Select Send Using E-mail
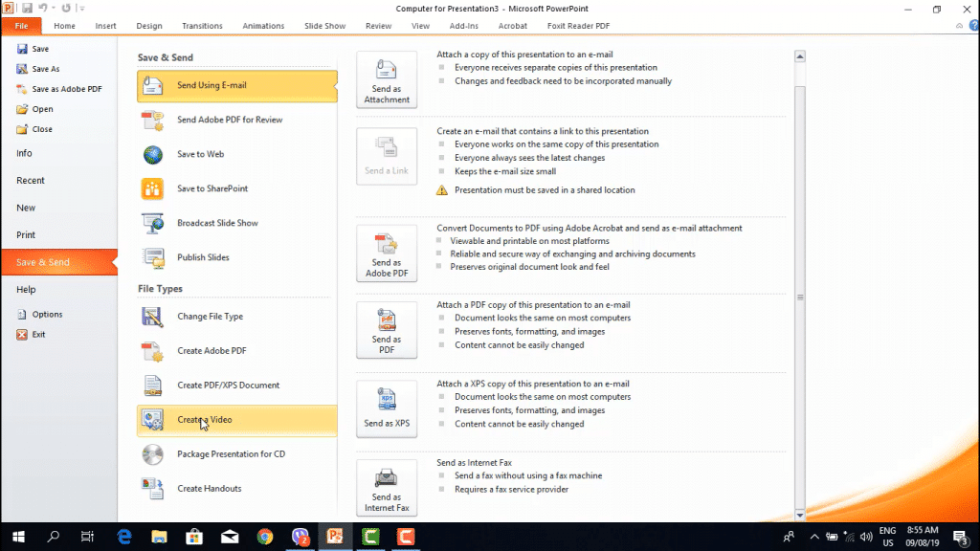The height and width of the screenshot is (551, 980). (x=237, y=85)
